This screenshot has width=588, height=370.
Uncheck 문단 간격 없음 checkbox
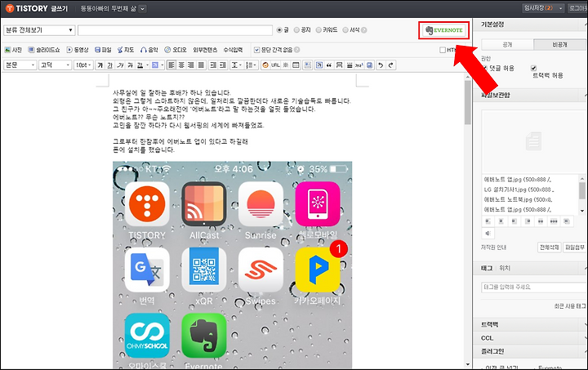pyautogui.click(x=257, y=50)
